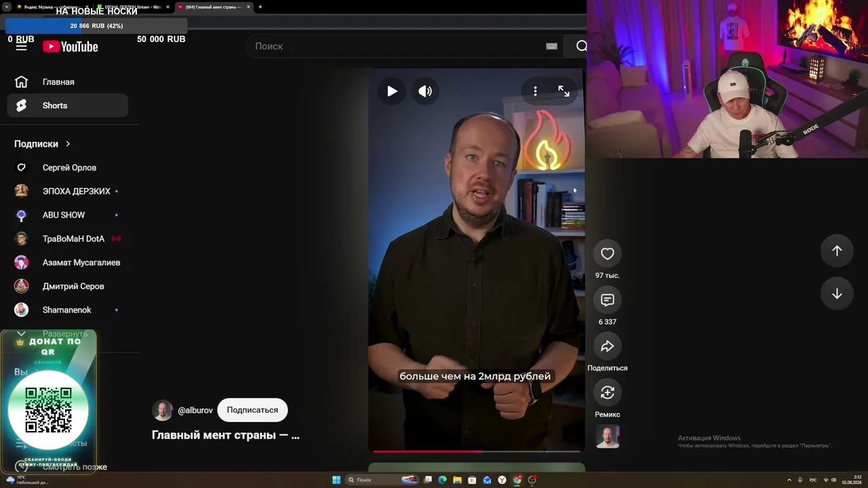
Task: Open the three-dot more options menu
Action: tap(535, 91)
